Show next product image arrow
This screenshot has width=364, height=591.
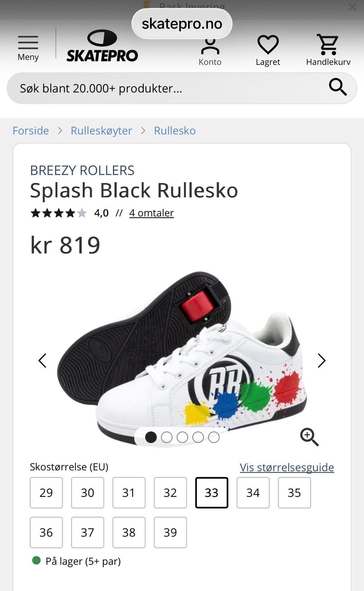[322, 361]
